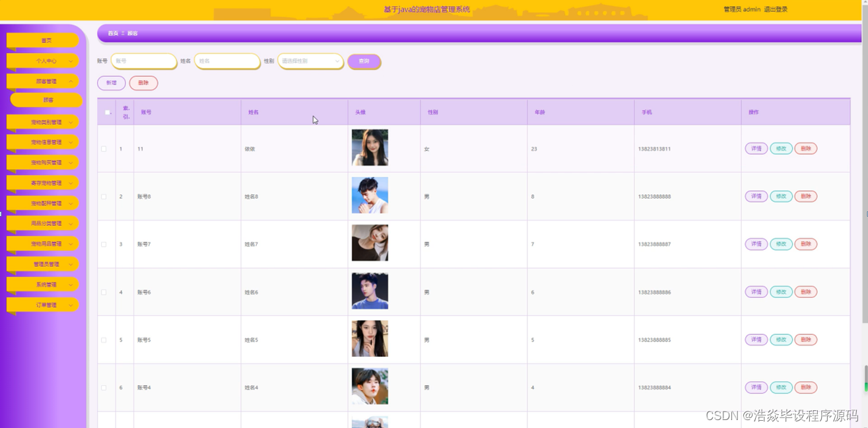The height and width of the screenshot is (428, 868).
Task: Click 首页 in the breadcrumb bar
Action: pyautogui.click(x=113, y=33)
